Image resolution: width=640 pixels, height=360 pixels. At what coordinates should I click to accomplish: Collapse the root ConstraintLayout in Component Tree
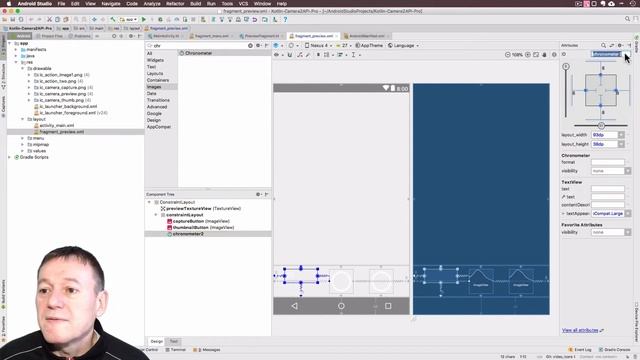point(149,202)
